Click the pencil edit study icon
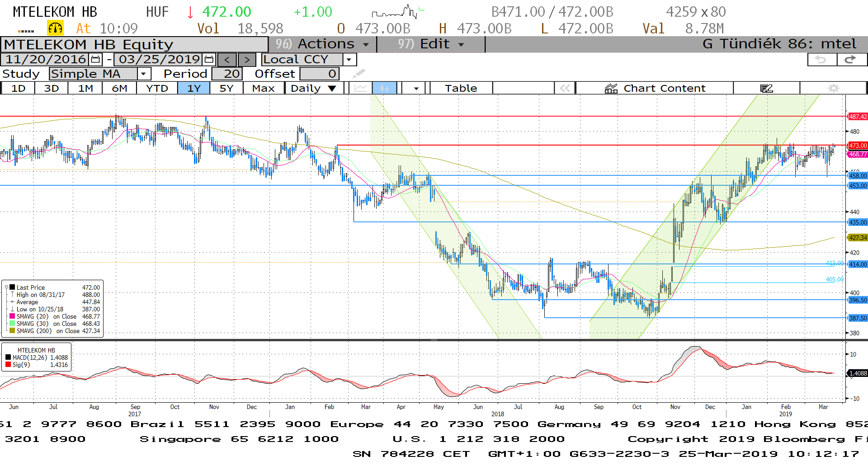 pyautogui.click(x=359, y=74)
